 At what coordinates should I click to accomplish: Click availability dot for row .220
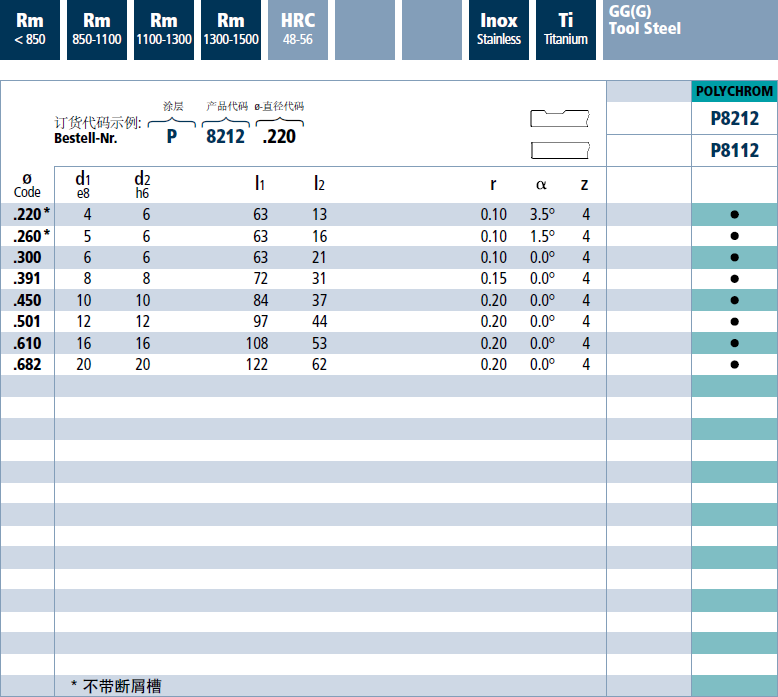click(x=734, y=215)
